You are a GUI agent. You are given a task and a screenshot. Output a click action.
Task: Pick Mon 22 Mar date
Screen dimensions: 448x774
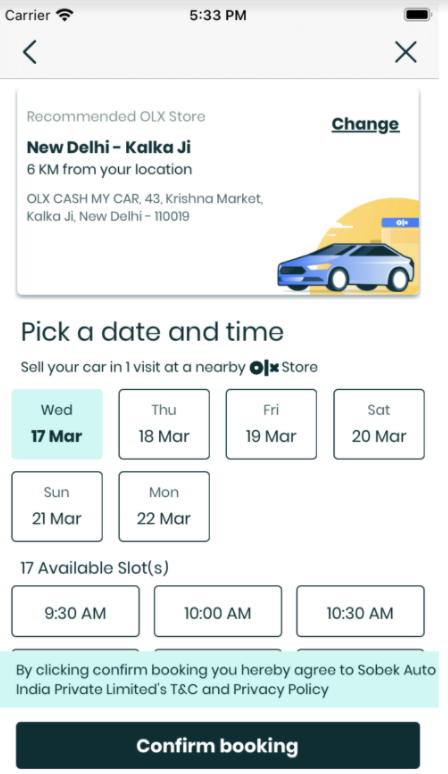click(x=164, y=506)
